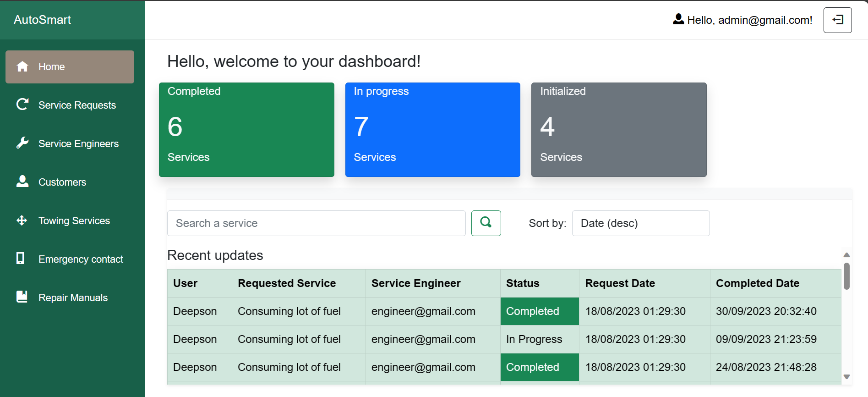Open the Home menu item
Screen dimensions: 868x397
[x=70, y=67]
